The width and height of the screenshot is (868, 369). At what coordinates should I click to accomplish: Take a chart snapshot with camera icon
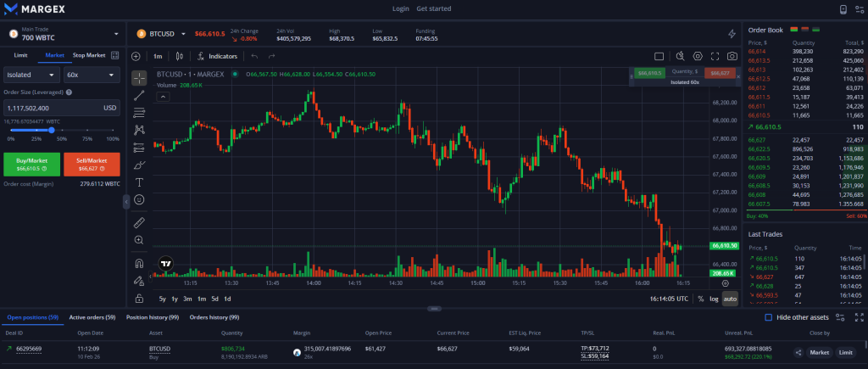(732, 56)
